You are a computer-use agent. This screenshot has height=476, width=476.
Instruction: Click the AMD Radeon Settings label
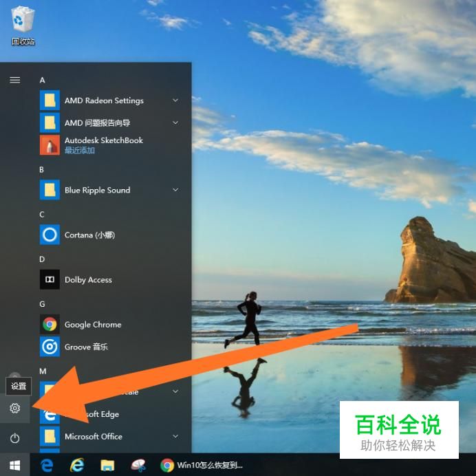(104, 100)
